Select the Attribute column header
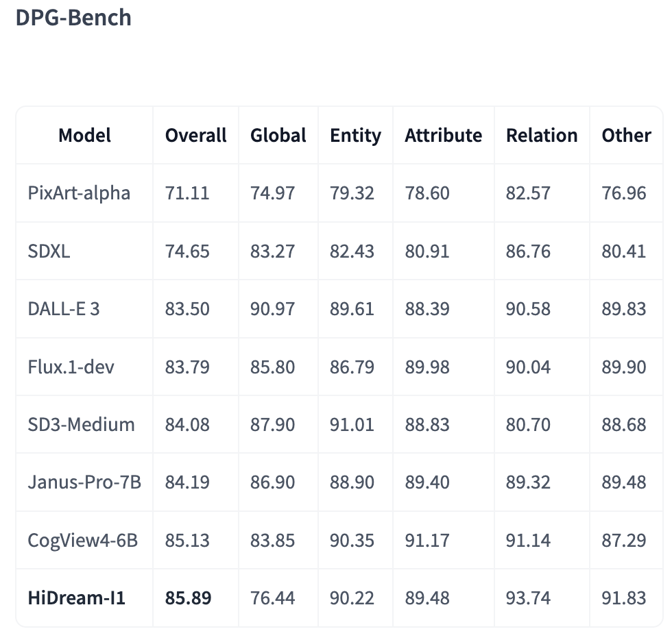The height and width of the screenshot is (640, 672). tap(443, 135)
